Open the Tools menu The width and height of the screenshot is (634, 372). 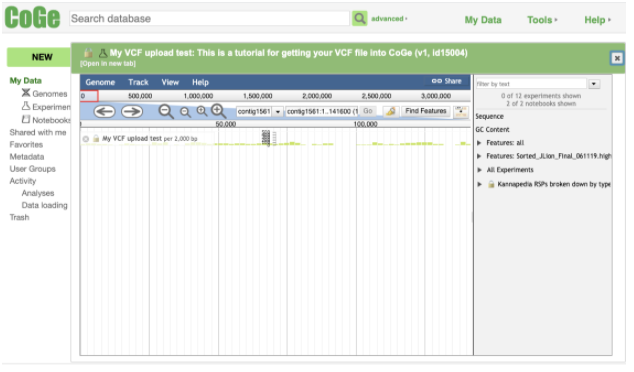[542, 20]
